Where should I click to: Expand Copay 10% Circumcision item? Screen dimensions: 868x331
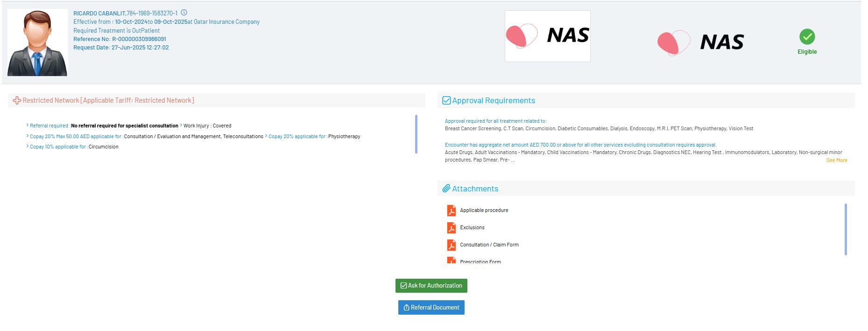[x=27, y=147]
